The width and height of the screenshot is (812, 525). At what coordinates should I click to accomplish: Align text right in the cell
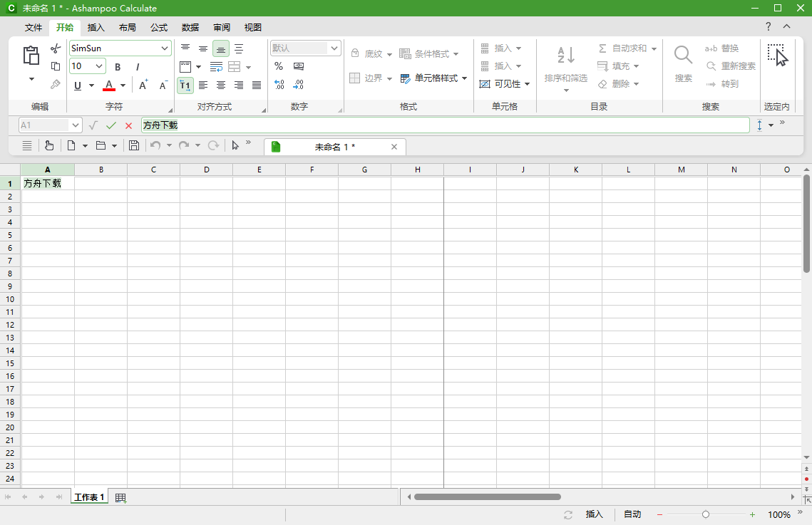point(239,85)
